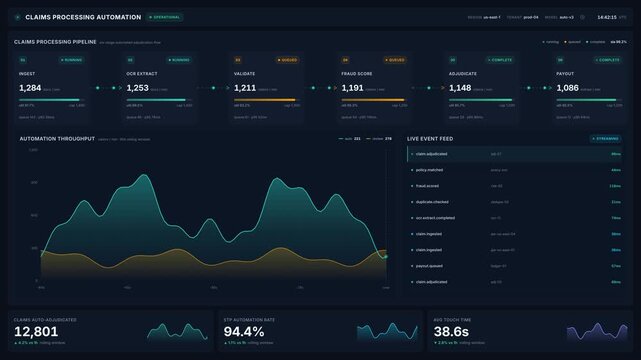Select the fraud.scored event row
The image size is (641, 360).
pos(514,186)
